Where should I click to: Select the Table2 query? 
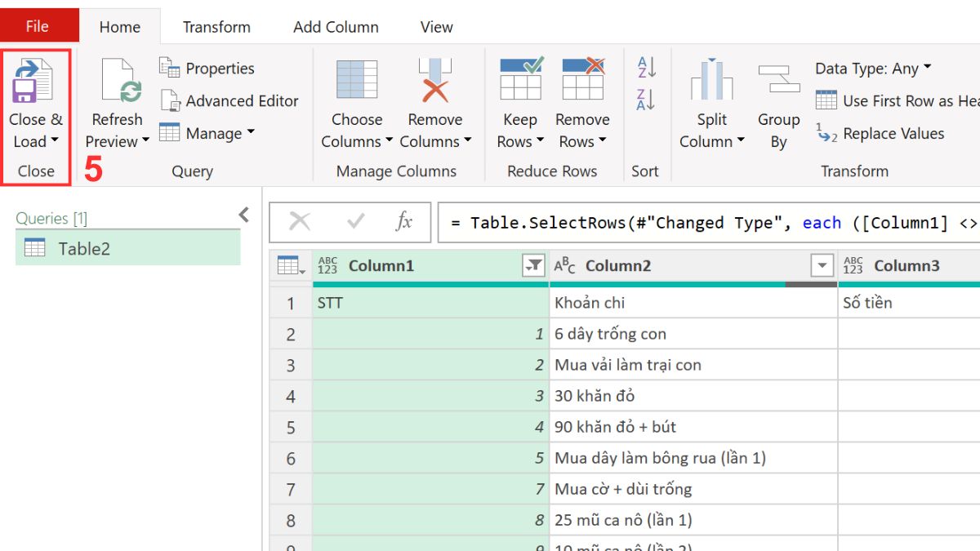(x=128, y=248)
